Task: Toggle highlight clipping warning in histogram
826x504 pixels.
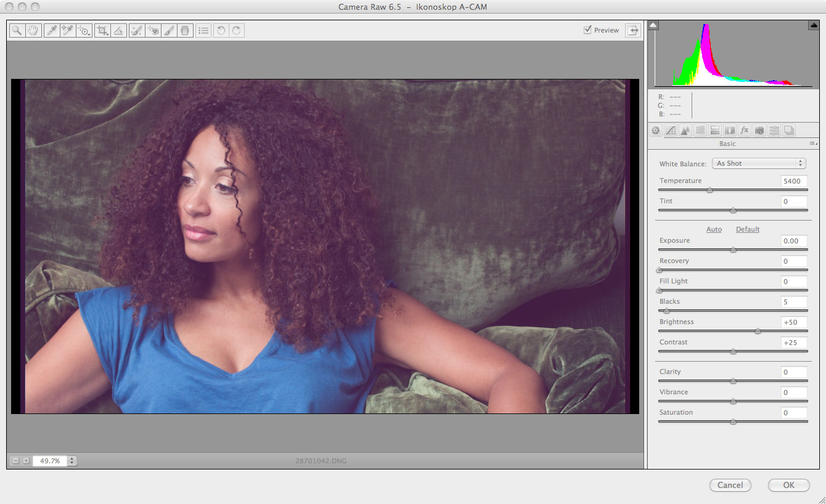Action: coord(813,25)
